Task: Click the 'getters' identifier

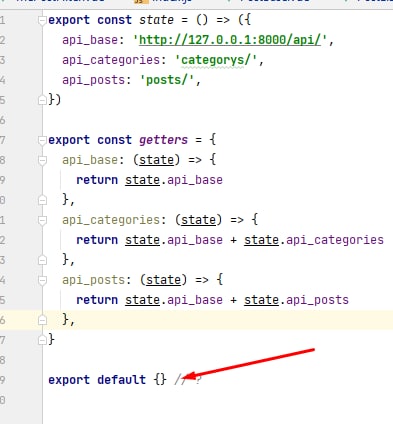Action: coord(163,140)
